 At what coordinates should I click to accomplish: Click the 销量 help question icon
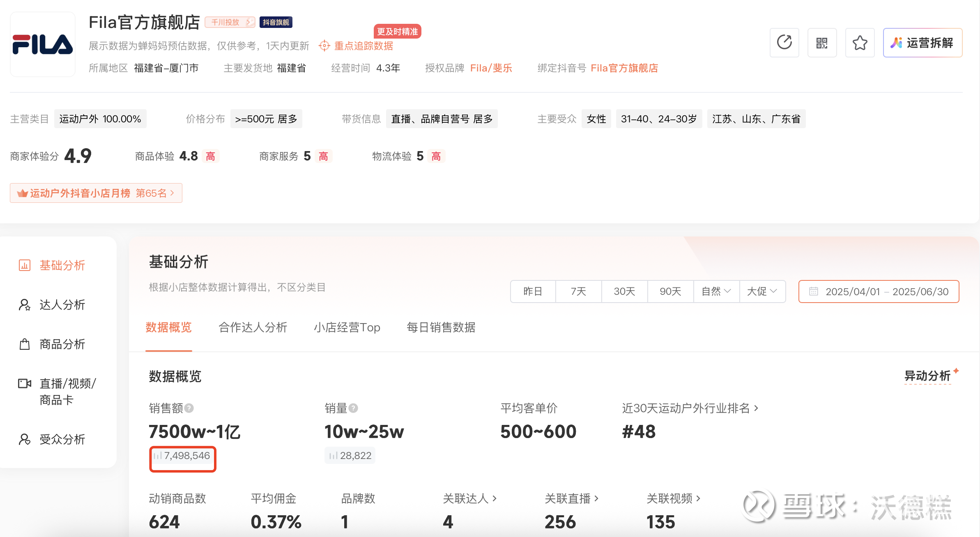point(353,408)
